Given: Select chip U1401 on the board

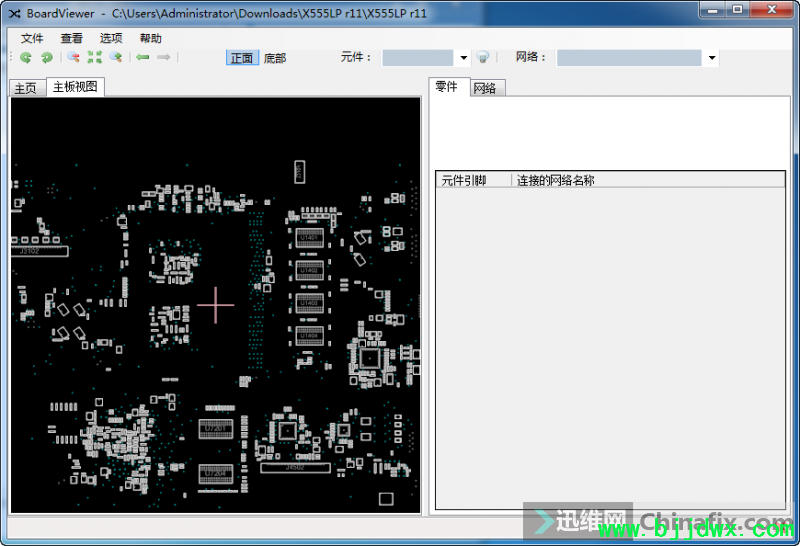Looking at the screenshot, I should point(309,238).
